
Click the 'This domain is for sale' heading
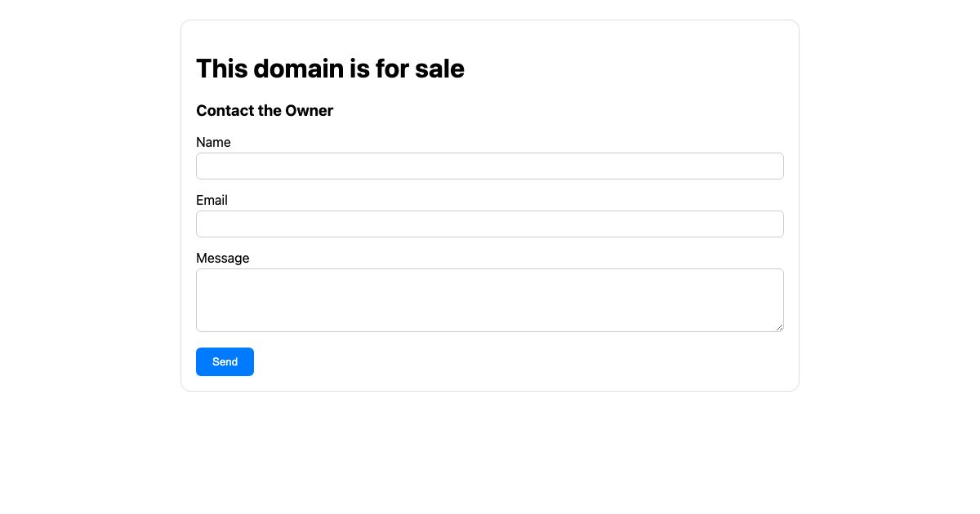(x=330, y=69)
